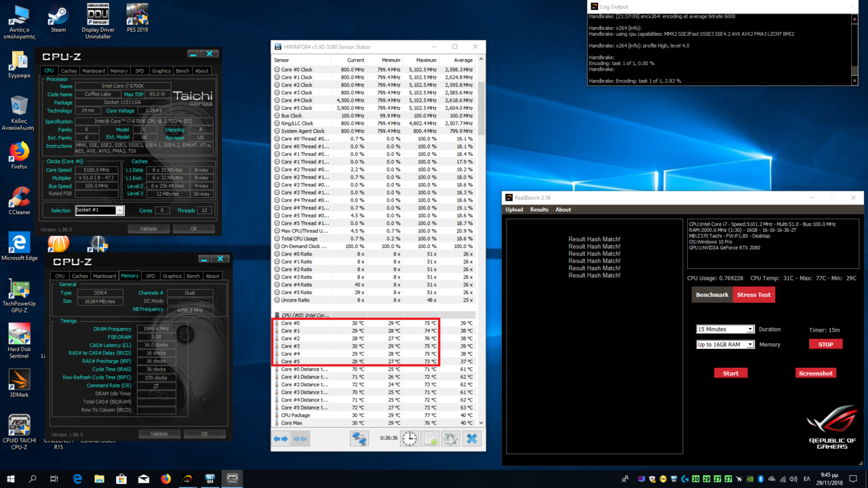Click Validate in lower CPU-Z Memory window

[x=159, y=434]
